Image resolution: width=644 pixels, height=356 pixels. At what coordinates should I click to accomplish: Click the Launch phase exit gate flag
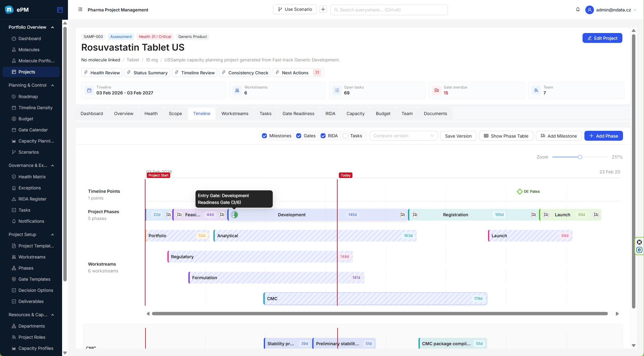pyautogui.click(x=596, y=215)
